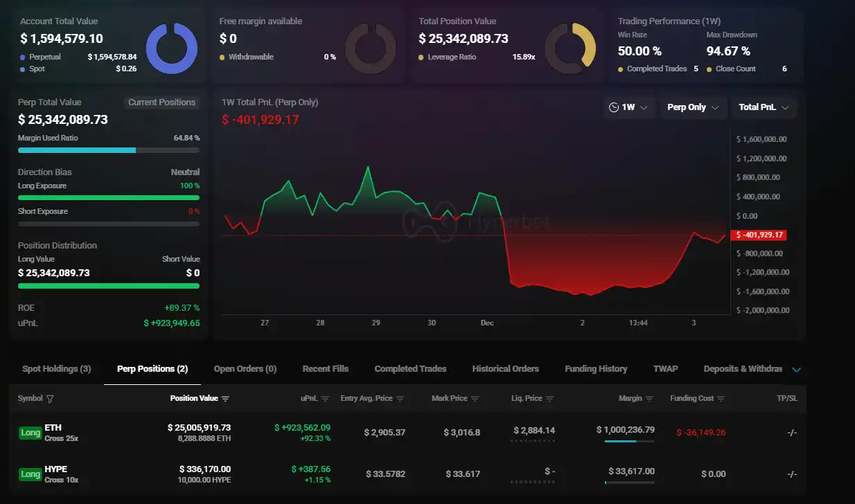Click ETH mark price $3,016.8

point(462,433)
